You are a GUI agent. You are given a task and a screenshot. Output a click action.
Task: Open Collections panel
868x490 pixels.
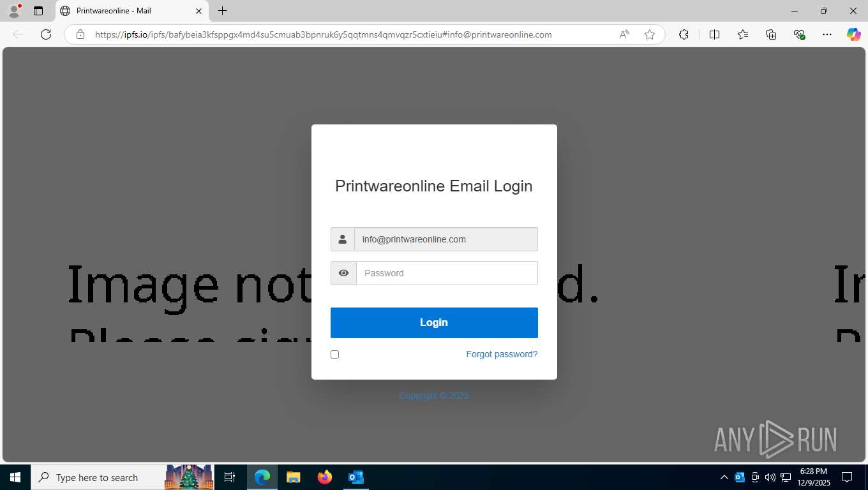(771, 34)
